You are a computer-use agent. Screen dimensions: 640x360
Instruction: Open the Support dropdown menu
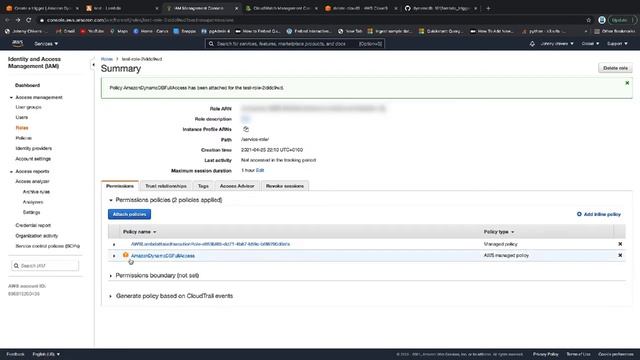pos(617,44)
